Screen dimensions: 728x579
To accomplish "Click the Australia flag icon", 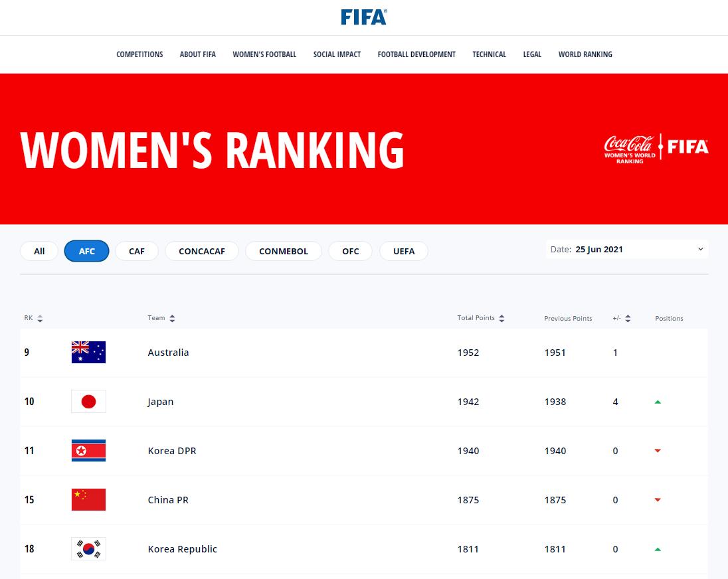I will pyautogui.click(x=88, y=352).
